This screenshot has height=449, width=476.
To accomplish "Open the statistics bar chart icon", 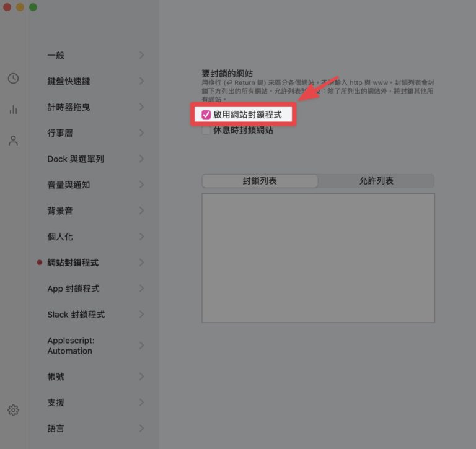I will pos(13,110).
